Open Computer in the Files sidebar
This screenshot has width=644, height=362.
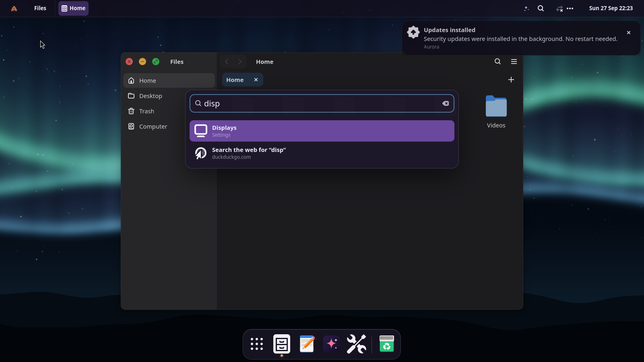pos(169,126)
